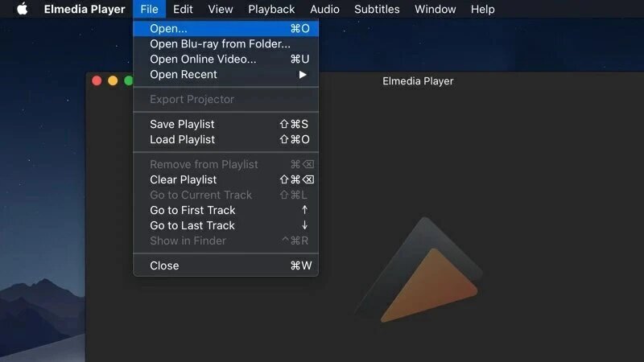Open the View menu
644x362 pixels.
(220, 9)
